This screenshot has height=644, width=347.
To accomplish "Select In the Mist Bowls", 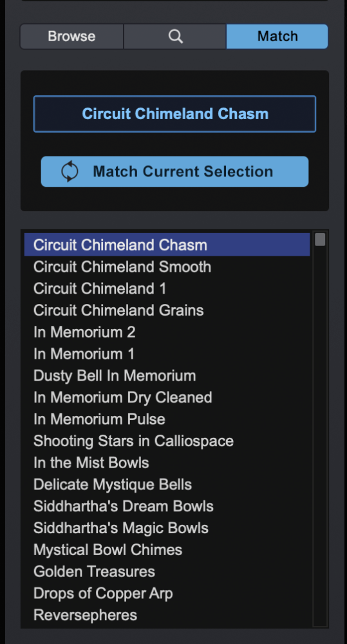I will 167,463.
